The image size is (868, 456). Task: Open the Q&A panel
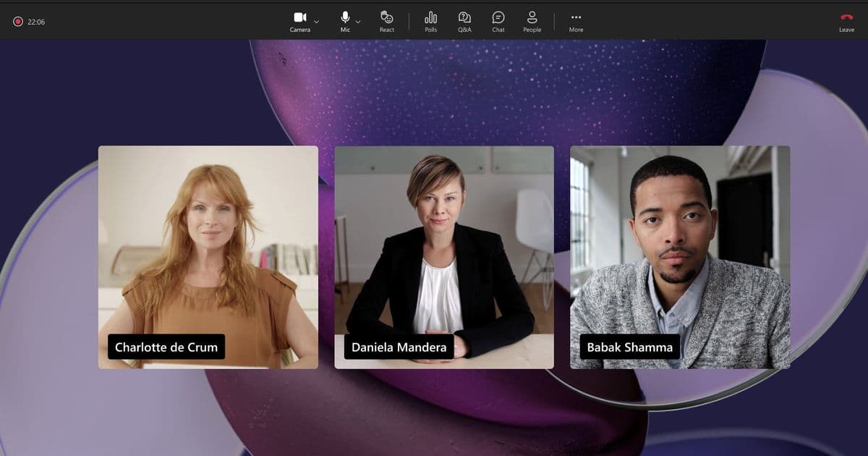[x=464, y=20]
